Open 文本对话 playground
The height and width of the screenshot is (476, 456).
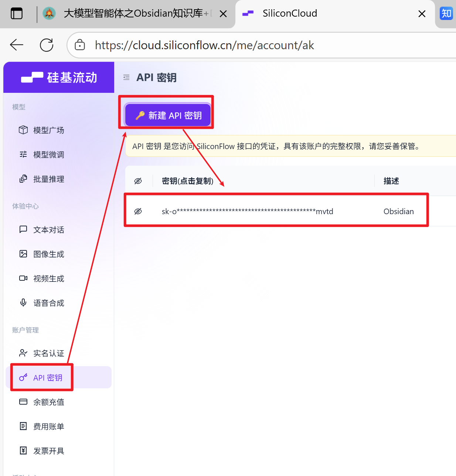(x=48, y=230)
